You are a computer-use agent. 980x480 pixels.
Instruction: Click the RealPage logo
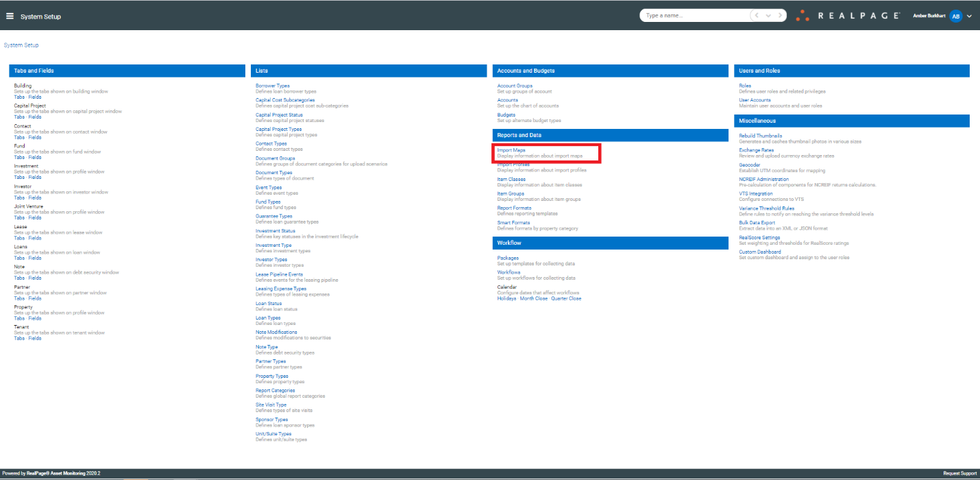pyautogui.click(x=848, y=15)
